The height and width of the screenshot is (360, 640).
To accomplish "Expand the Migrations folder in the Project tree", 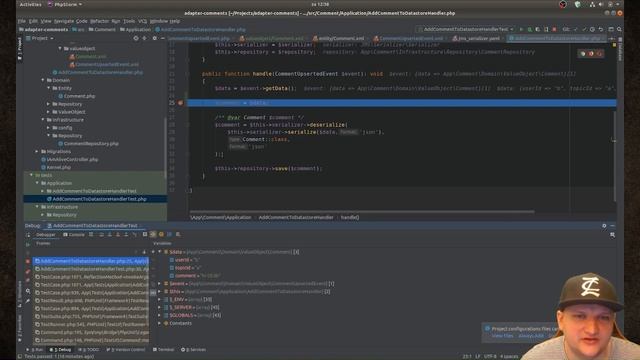I will [37, 151].
